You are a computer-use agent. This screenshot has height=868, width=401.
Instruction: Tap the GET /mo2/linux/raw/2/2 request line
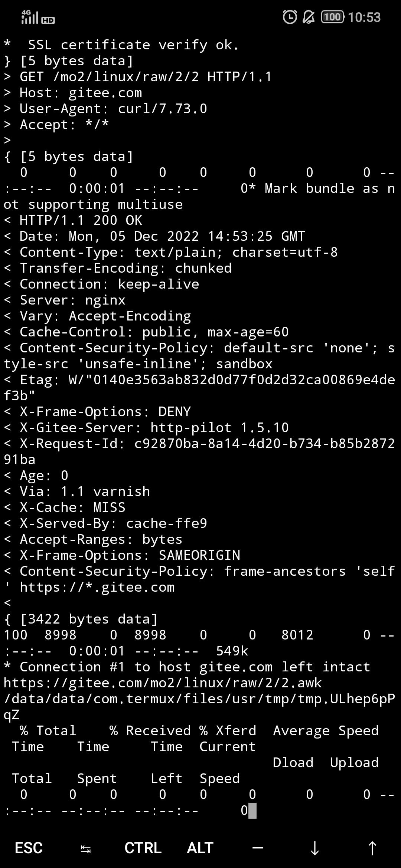click(138, 77)
